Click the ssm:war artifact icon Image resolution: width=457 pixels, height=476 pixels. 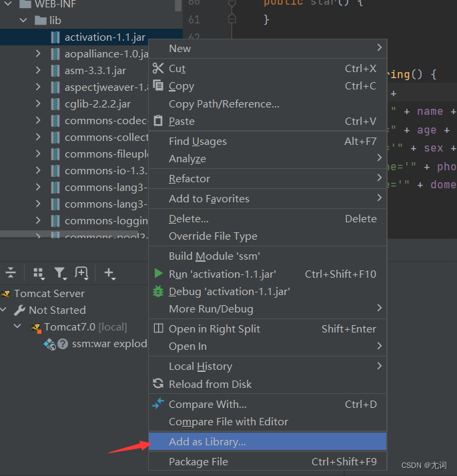(x=50, y=344)
